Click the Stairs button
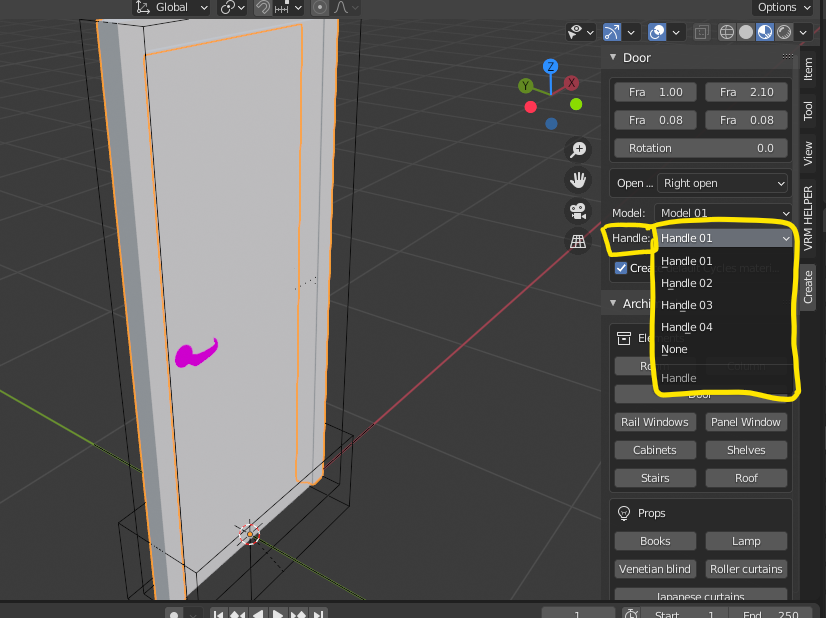 coord(655,478)
